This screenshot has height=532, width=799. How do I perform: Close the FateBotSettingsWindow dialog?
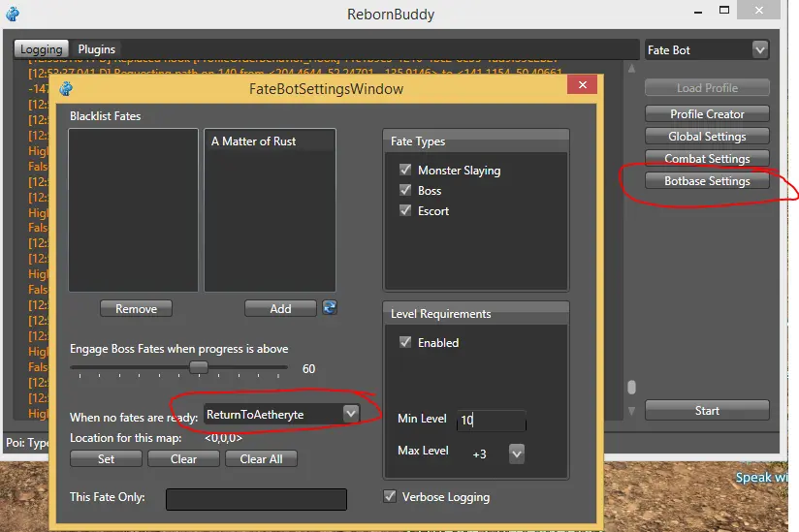click(583, 84)
